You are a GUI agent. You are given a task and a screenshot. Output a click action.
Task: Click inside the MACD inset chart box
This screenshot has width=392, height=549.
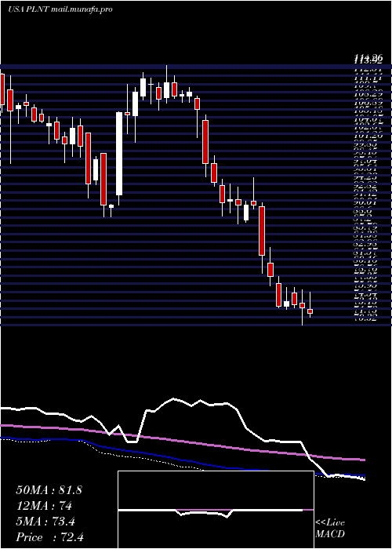coord(216,510)
